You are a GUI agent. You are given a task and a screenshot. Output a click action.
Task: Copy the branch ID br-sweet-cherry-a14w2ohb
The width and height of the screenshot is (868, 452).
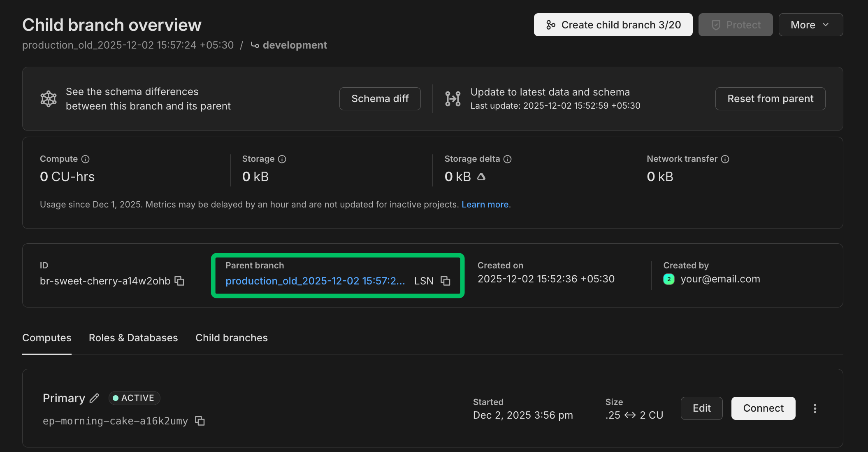pos(179,281)
